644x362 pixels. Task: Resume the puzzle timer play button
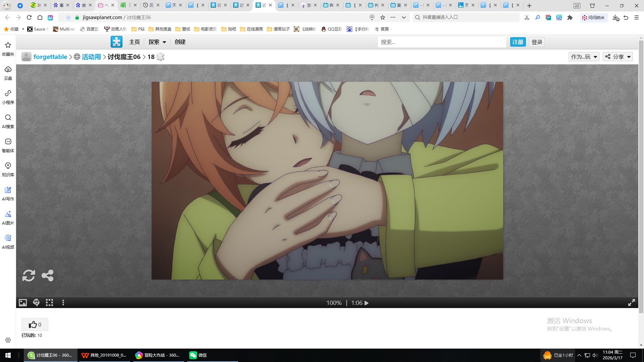pos(367,303)
